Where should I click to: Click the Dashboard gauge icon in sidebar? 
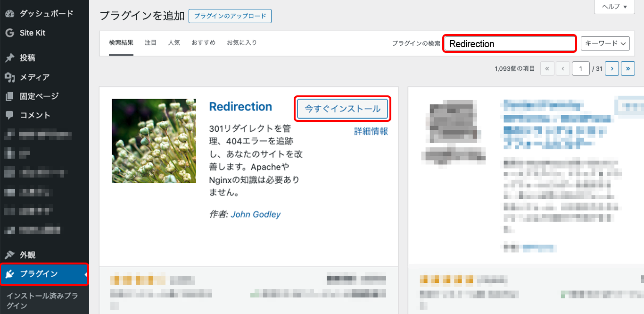pos(9,14)
